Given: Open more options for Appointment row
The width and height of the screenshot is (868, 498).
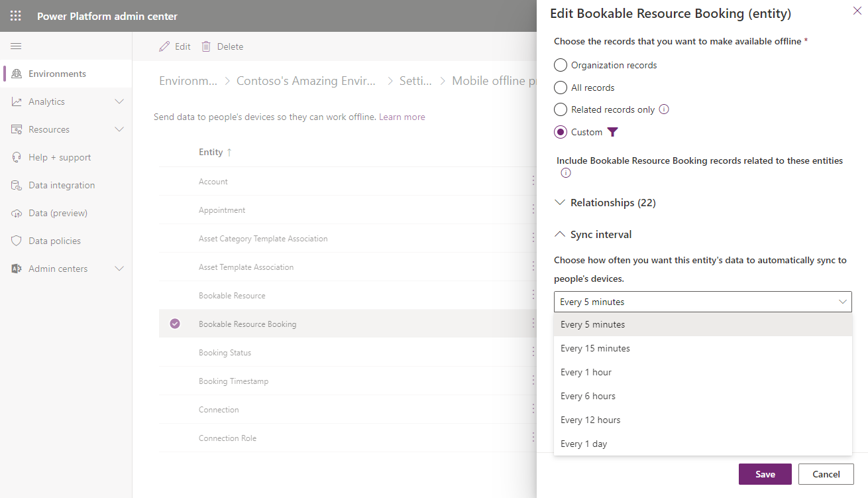Looking at the screenshot, I should (533, 210).
